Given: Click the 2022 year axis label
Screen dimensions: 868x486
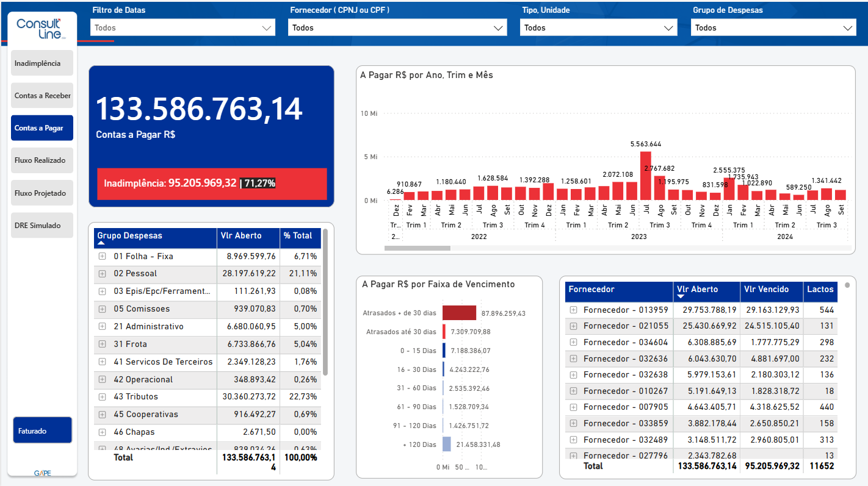Looking at the screenshot, I should (479, 237).
